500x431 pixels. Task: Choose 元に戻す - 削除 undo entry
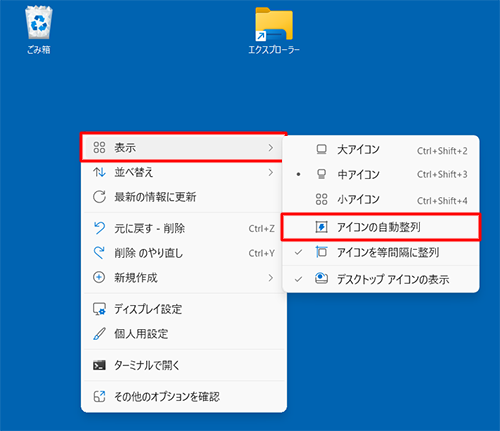184,228
